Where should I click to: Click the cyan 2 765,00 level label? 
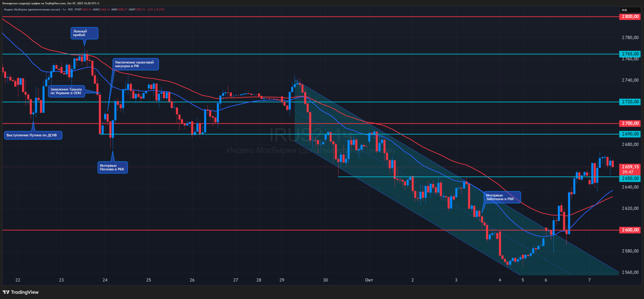click(630, 54)
